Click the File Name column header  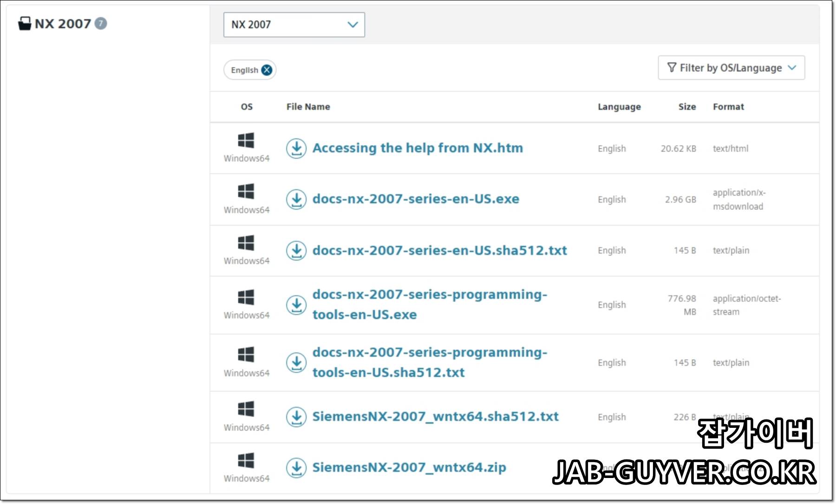308,107
